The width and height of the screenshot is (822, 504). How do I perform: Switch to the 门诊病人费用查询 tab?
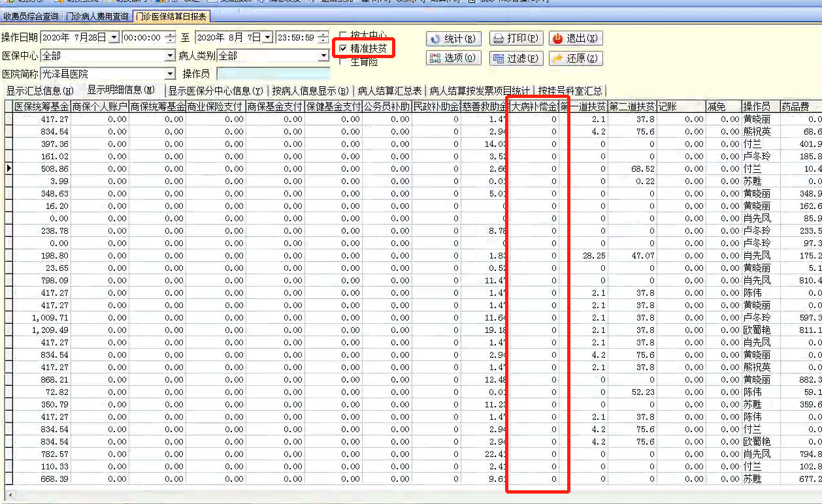click(x=97, y=16)
